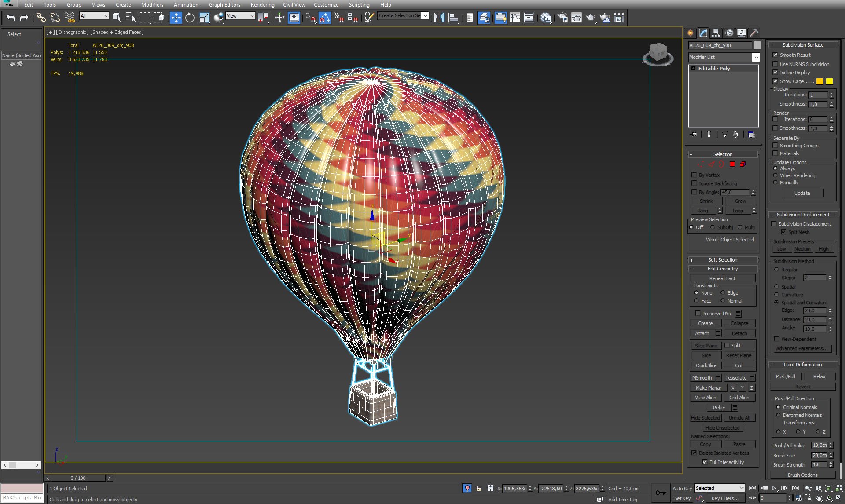Screen dimensions: 845x504
Task: Toggle Isoline Display checkbox
Action: [x=775, y=73]
